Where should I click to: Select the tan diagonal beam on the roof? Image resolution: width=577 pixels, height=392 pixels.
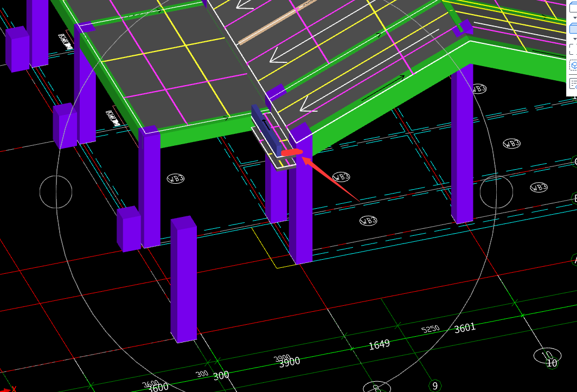click(277, 22)
